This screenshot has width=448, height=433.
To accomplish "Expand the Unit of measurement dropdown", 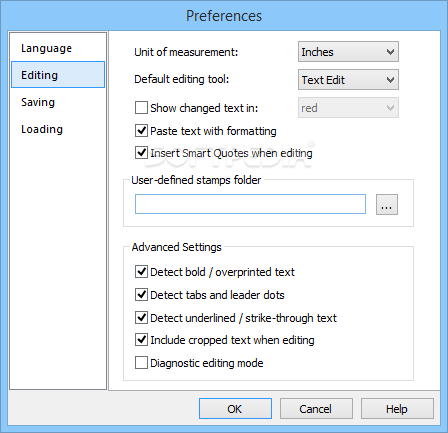I will coord(348,52).
